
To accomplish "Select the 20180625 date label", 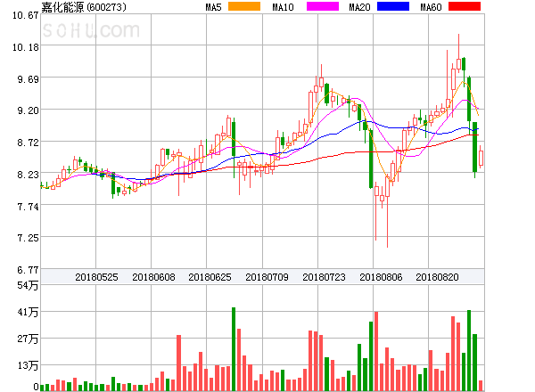I will pyautogui.click(x=210, y=277).
